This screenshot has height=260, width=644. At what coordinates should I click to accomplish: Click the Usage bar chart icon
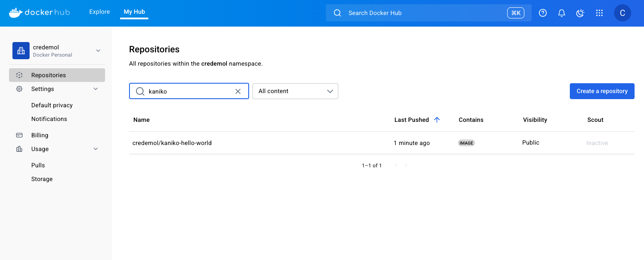pyautogui.click(x=19, y=149)
